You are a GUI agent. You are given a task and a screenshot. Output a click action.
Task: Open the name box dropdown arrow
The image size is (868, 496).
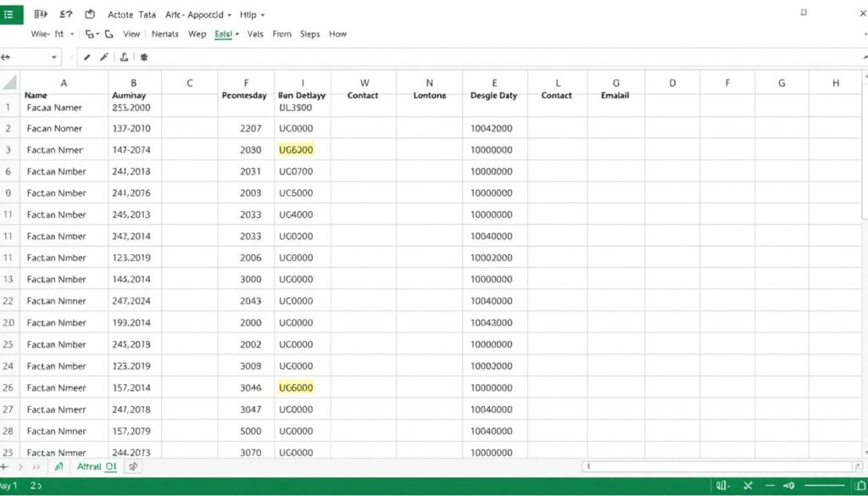[53, 57]
